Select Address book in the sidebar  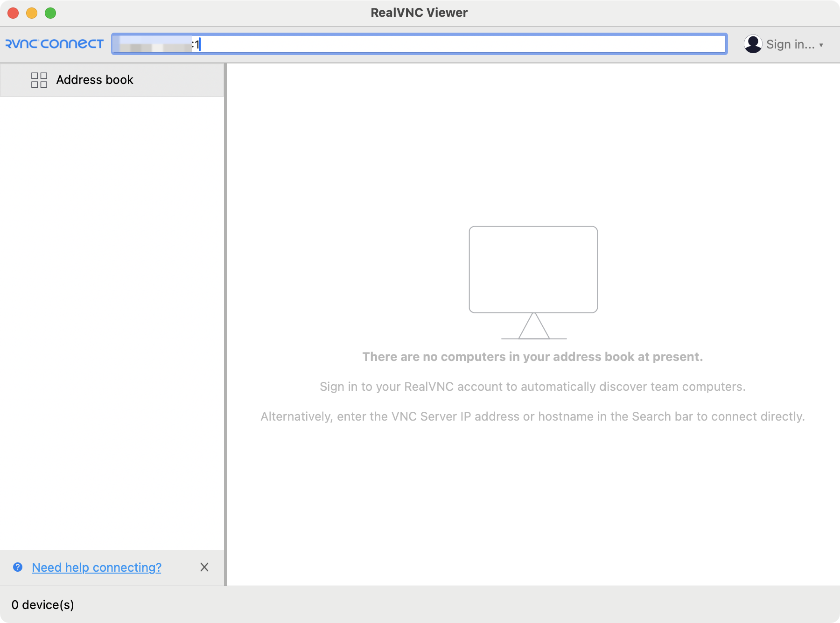(112, 80)
